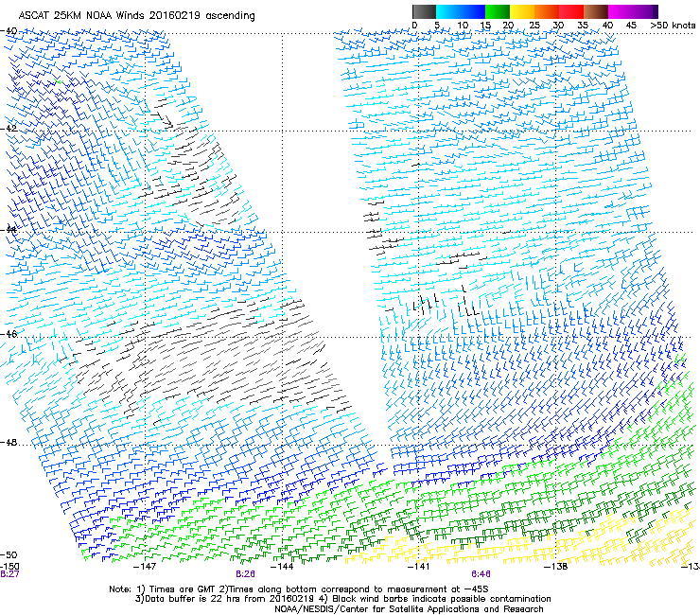
Task: Click the '5' label under the color scale
Action: click(x=437, y=26)
